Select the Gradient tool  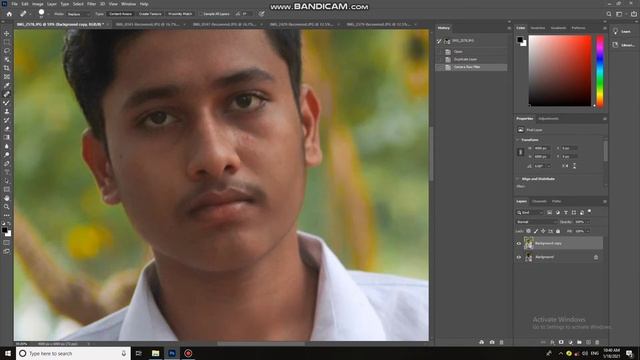click(7, 137)
